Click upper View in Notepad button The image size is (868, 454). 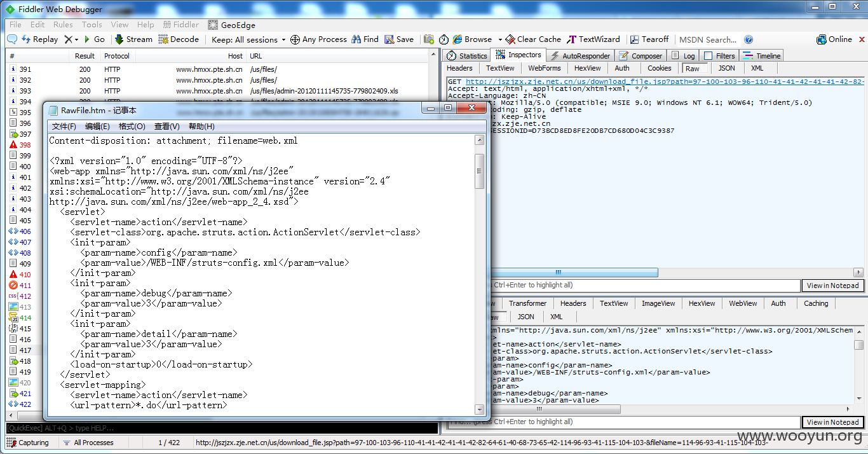pos(832,285)
